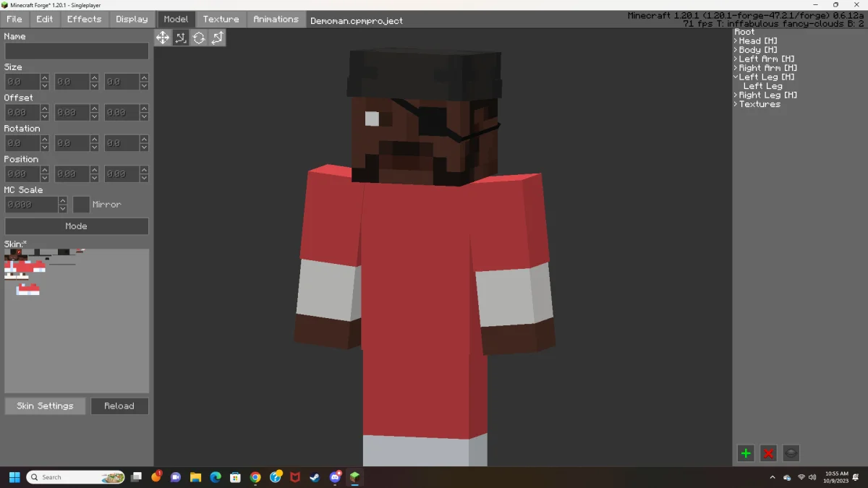Open the purple Teams Chat taskbar icon

(x=176, y=477)
